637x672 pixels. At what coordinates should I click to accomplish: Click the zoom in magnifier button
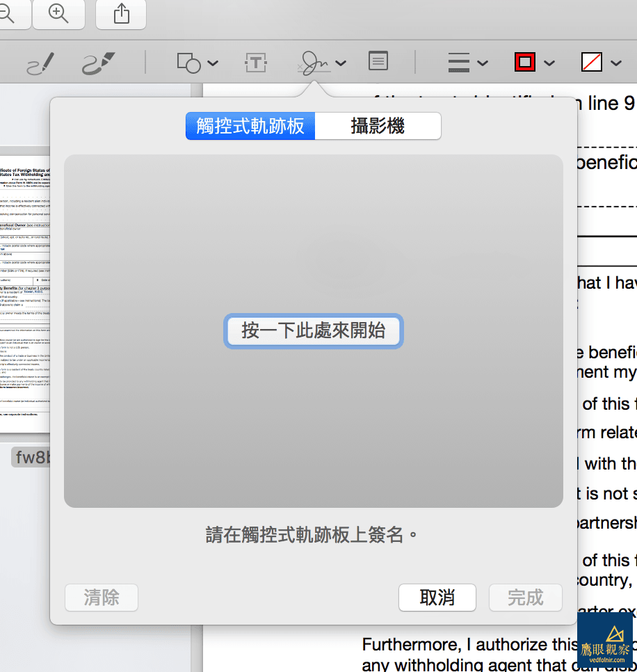click(x=58, y=14)
